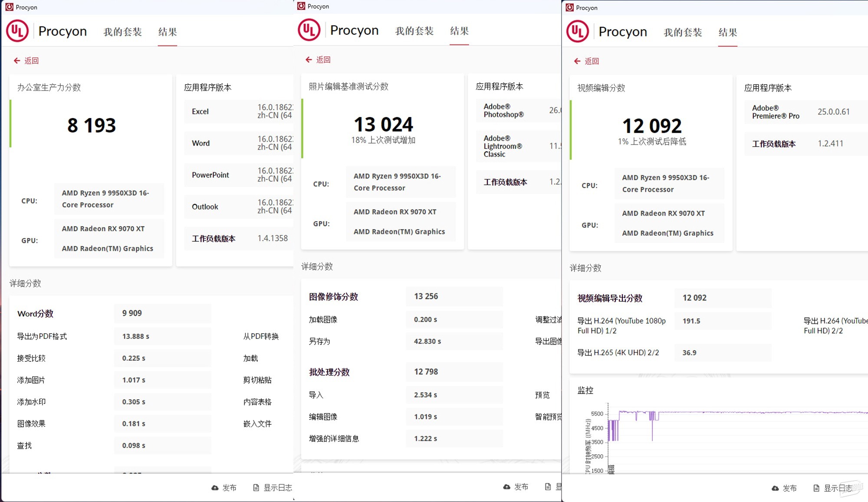Open 结果 tab in the right window
The image size is (868, 502).
728,32
